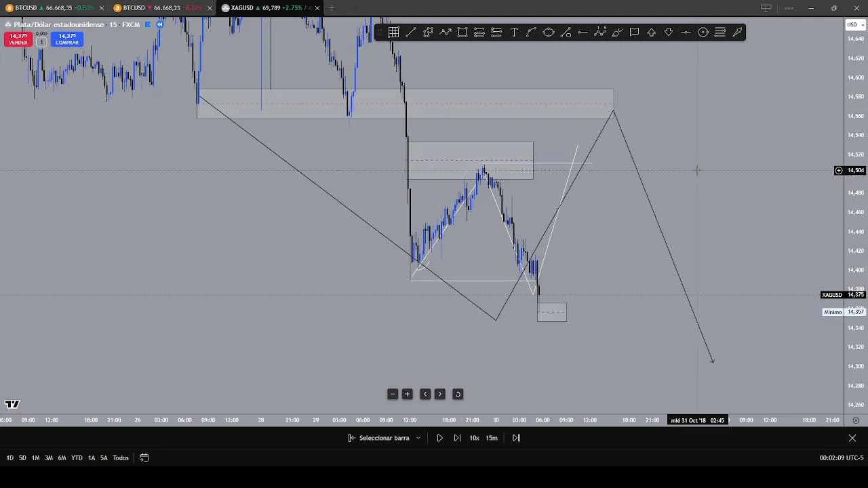Click the TradingView logo

(x=12, y=404)
